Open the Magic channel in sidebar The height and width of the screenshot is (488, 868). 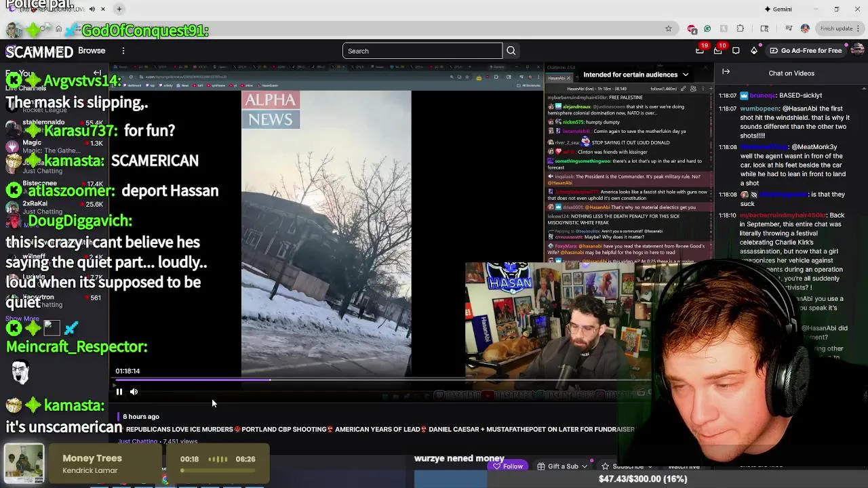tap(54, 147)
